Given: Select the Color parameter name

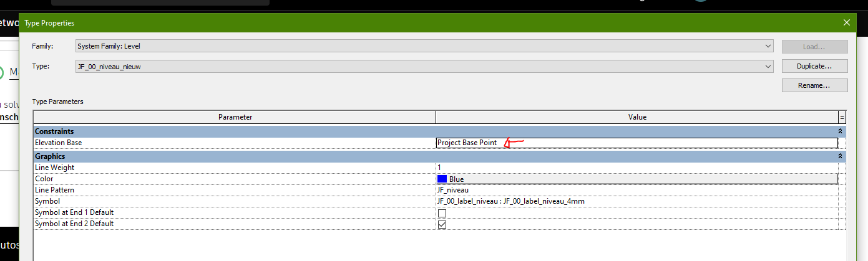Looking at the screenshot, I should click(x=43, y=179).
